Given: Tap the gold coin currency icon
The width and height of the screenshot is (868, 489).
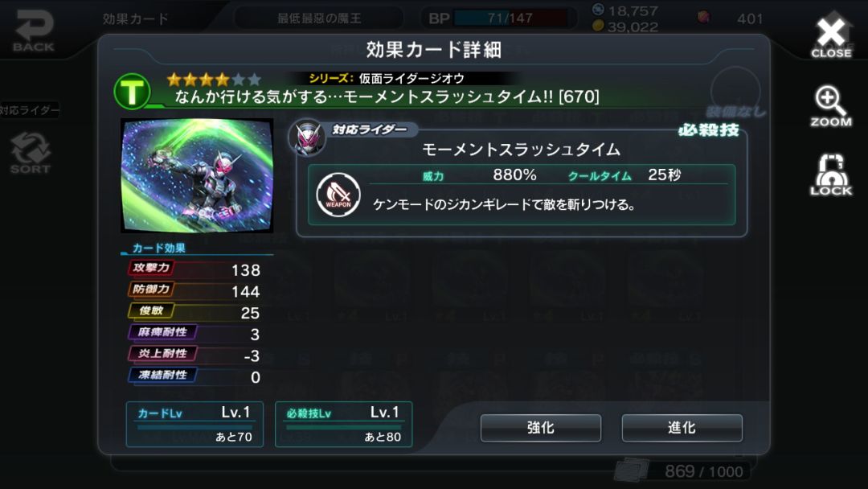Looking at the screenshot, I should click(x=598, y=26).
